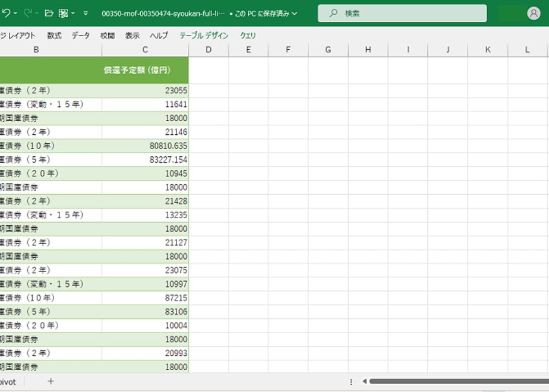Switch to テーブル デザイン tab
Image resolution: width=549 pixels, height=392 pixels.
204,36
